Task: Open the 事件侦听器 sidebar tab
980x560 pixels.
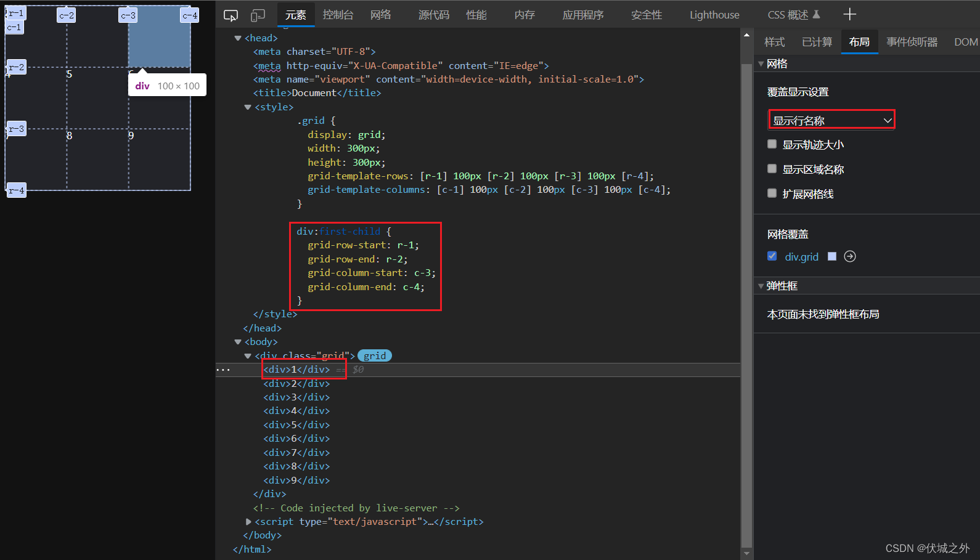Action: click(x=912, y=42)
